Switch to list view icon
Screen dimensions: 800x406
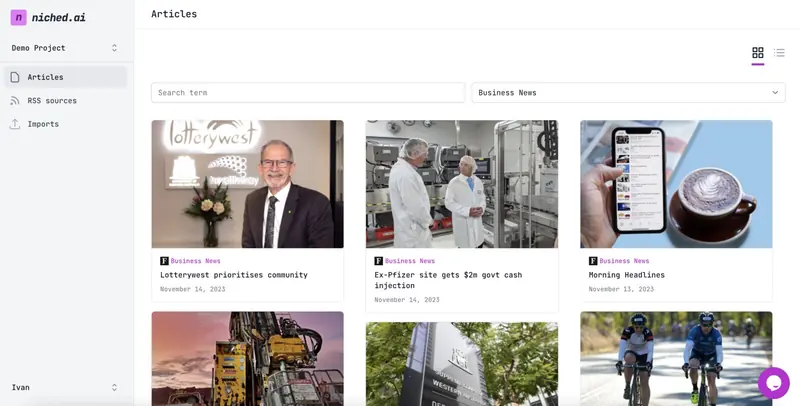[779, 53]
